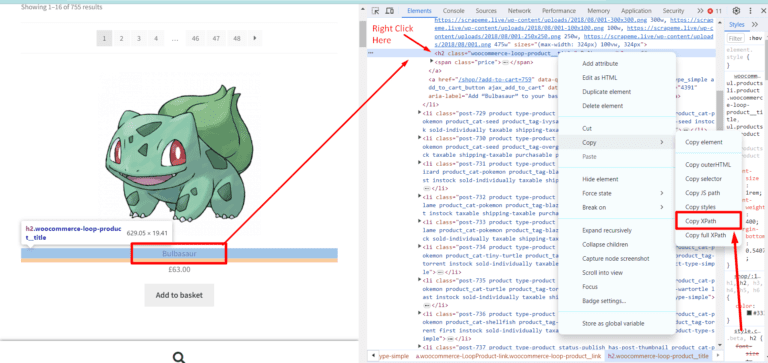Open the Force state submenu

(x=617, y=194)
